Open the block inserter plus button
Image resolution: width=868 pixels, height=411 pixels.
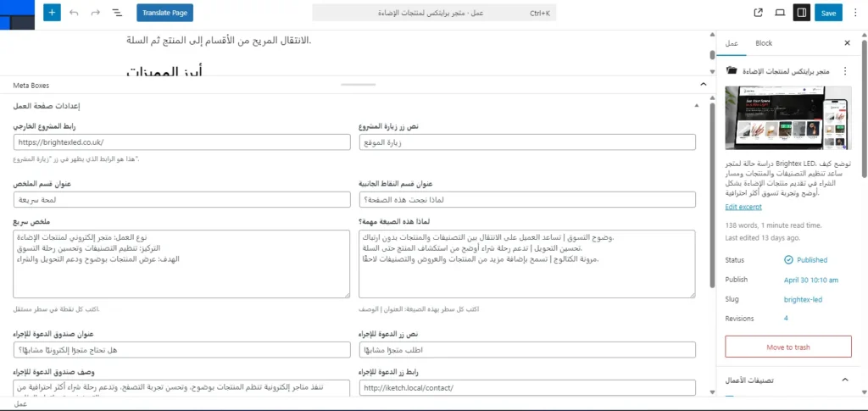point(52,12)
